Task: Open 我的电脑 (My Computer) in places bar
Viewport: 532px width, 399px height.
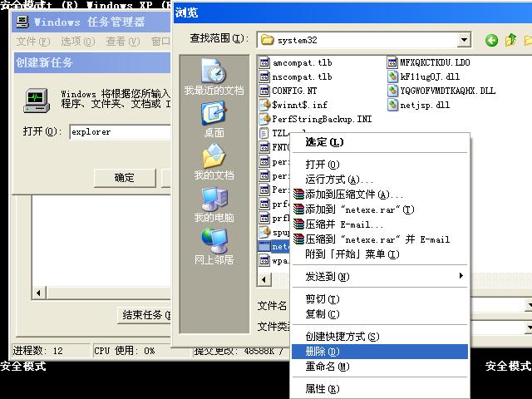Action: tap(214, 204)
